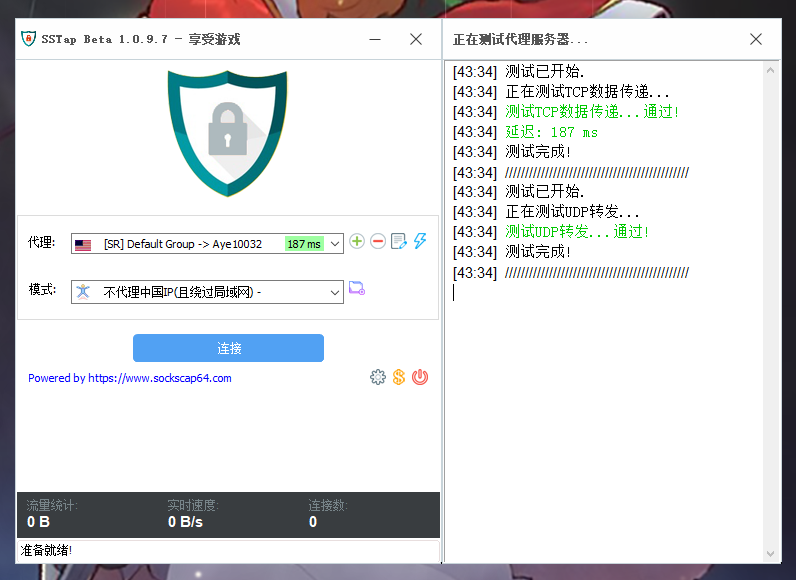Open settings with the gear icon
Image resolution: width=796 pixels, height=580 pixels.
point(377,377)
